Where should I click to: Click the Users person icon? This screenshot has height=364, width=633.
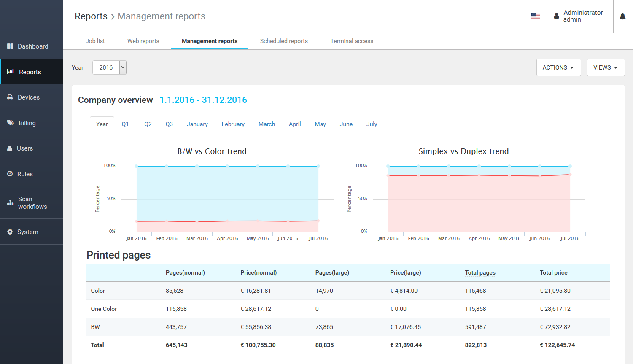pyautogui.click(x=10, y=148)
